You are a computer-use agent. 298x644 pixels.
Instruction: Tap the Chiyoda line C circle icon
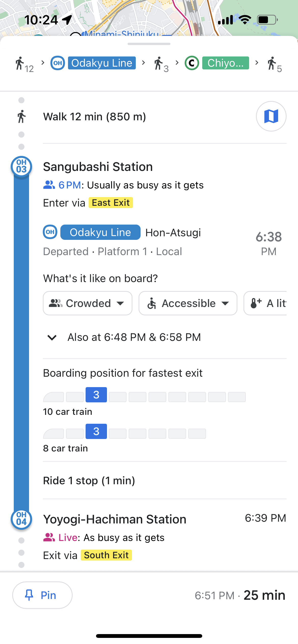192,63
